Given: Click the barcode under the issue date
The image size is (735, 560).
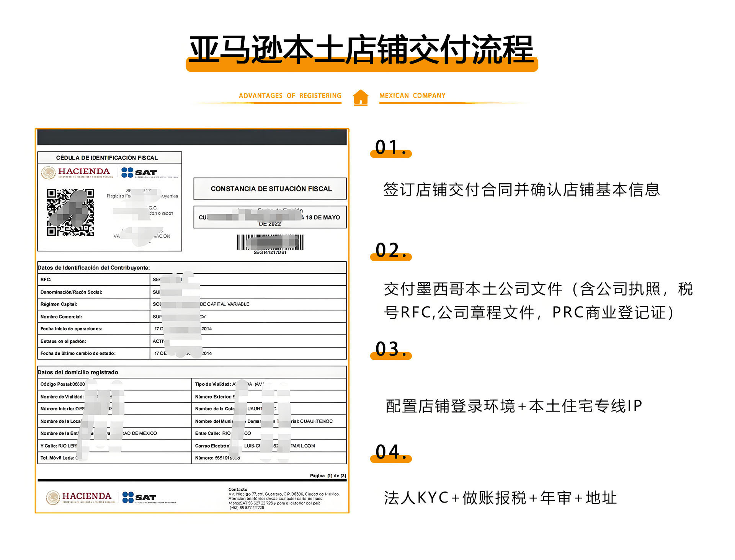Looking at the screenshot, I should point(270,242).
